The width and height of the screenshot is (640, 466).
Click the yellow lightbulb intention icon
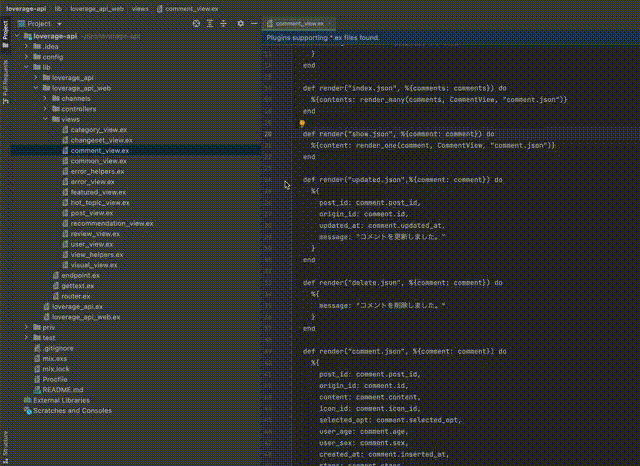[x=302, y=123]
